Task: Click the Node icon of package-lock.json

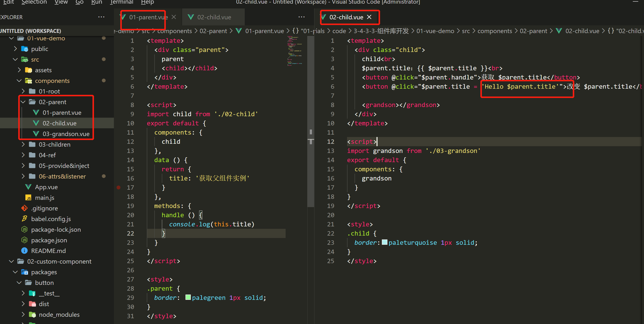Action: click(x=24, y=229)
